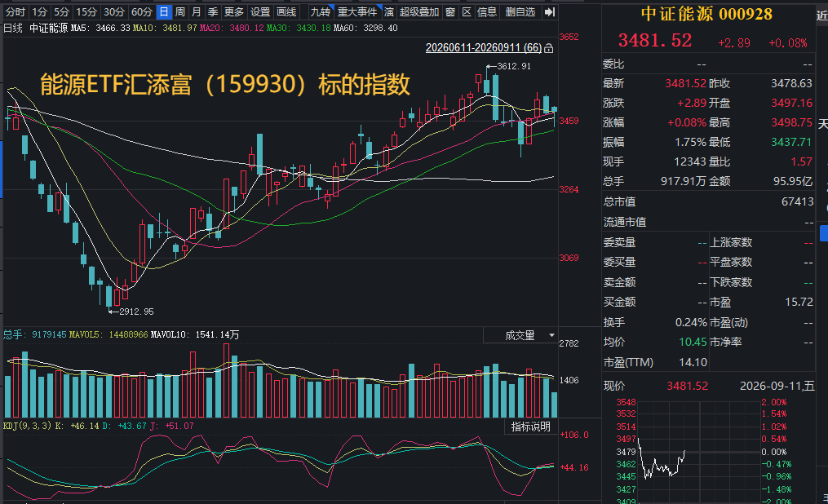828x504 pixels.
Task: Click the 量比 value 1.57
Action: 802,162
